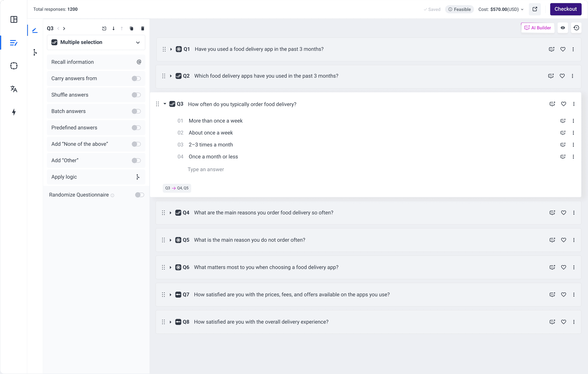Open the preview eye icon
Viewport: 588px width, 374px height.
(x=563, y=28)
